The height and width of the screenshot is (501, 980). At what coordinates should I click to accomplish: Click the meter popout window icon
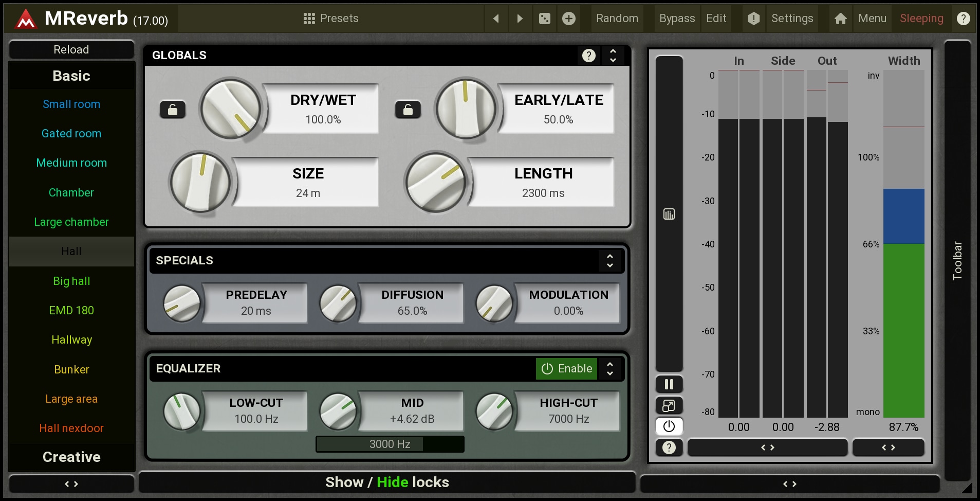click(669, 405)
